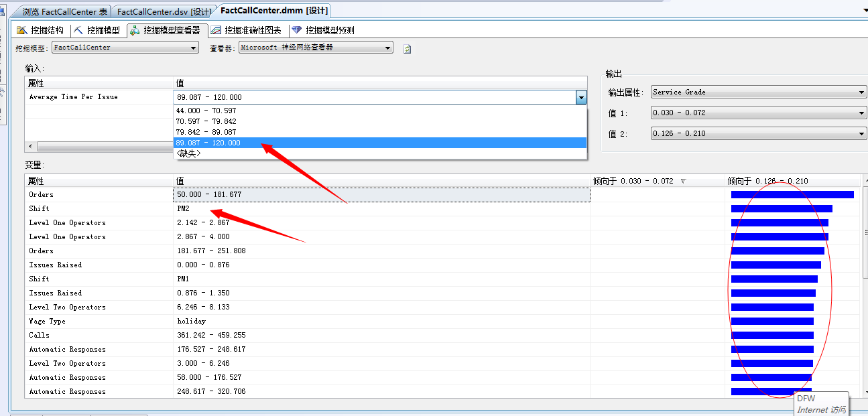The width and height of the screenshot is (868, 416).
Task: Open the 挖掘准确性图表 tab
Action: pos(246,30)
